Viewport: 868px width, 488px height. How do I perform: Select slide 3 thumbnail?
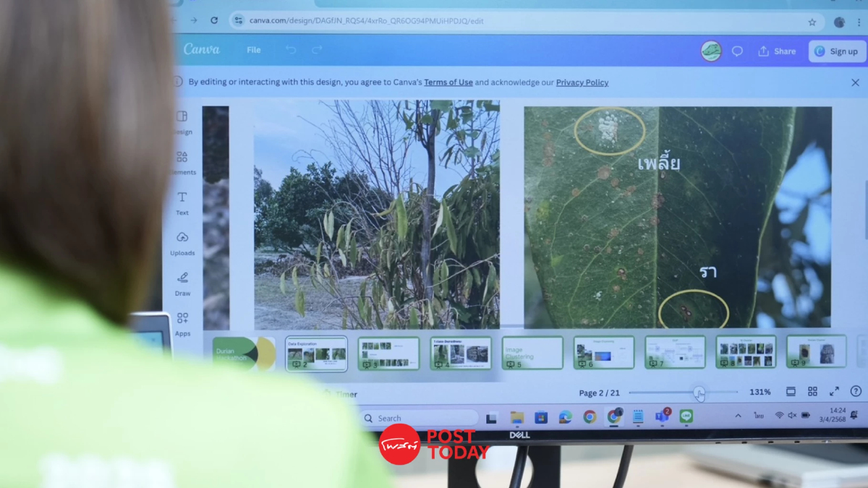[x=388, y=354]
